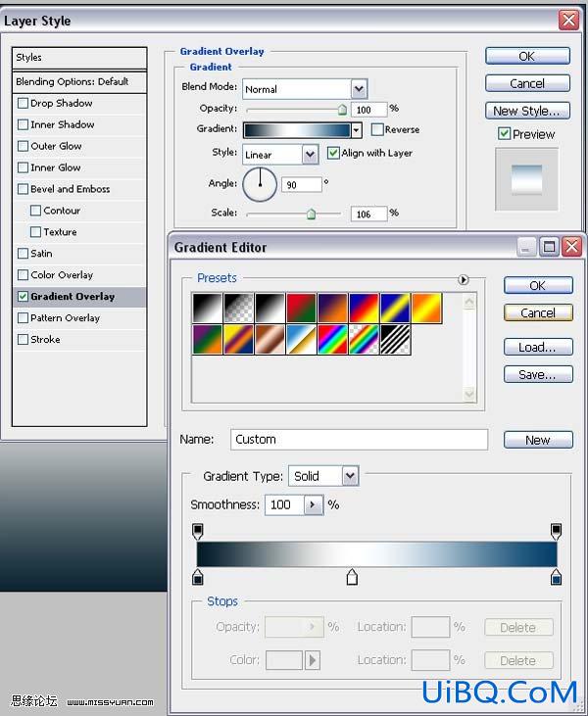The height and width of the screenshot is (716, 588).
Task: Adjust the Opacity slider handle
Action: [342, 109]
